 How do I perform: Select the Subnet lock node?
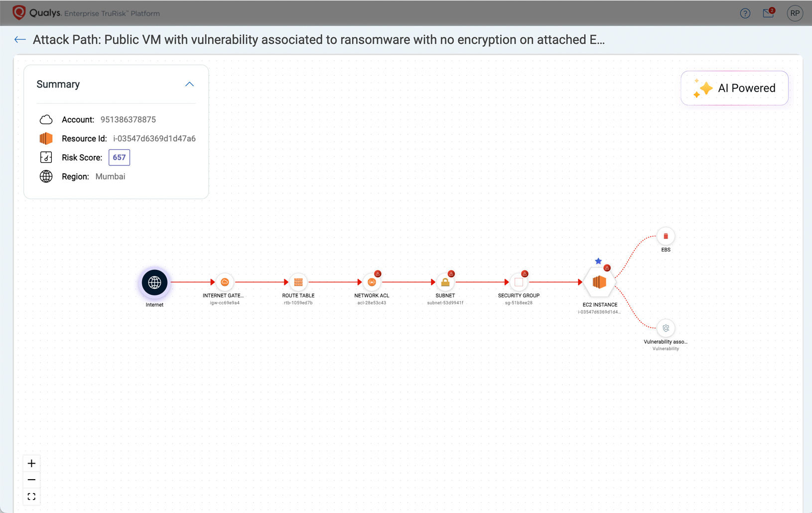(x=445, y=282)
